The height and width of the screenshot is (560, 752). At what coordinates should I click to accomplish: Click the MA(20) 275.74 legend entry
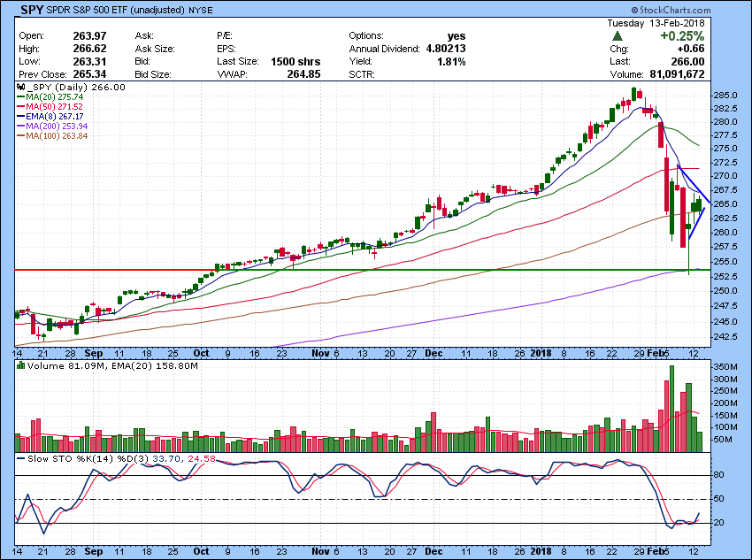[x=54, y=96]
